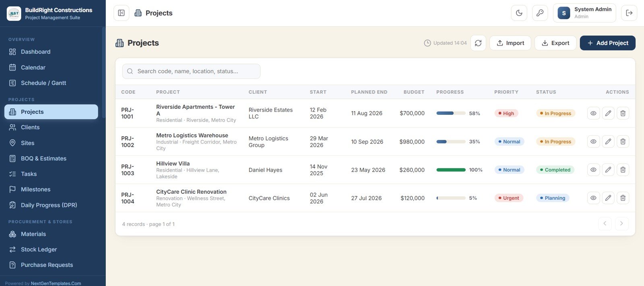Click the Riverside Estates LLC client cell
The height and width of the screenshot is (286, 644).
pos(271,113)
